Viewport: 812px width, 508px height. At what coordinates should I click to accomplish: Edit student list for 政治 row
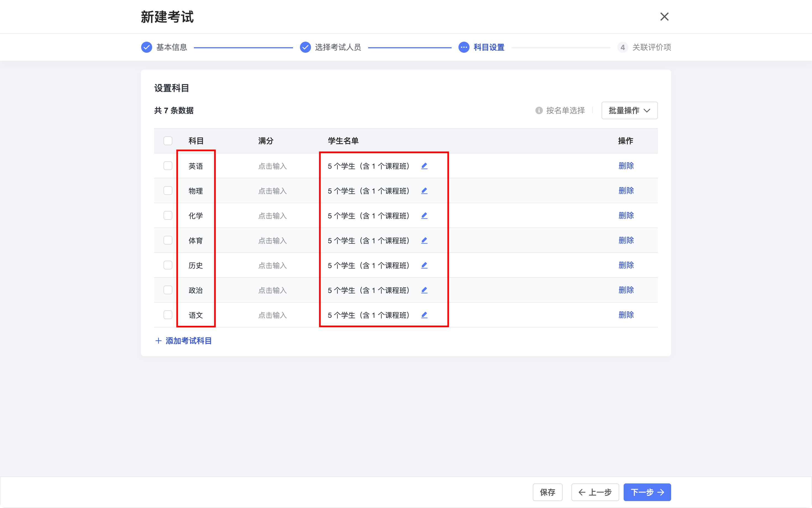pyautogui.click(x=424, y=290)
